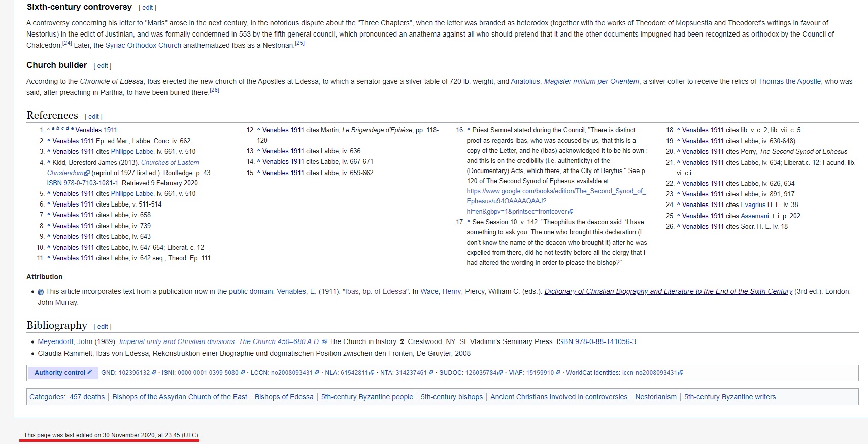
Task: Open the Bishops of Edessa category
Action: tap(284, 397)
